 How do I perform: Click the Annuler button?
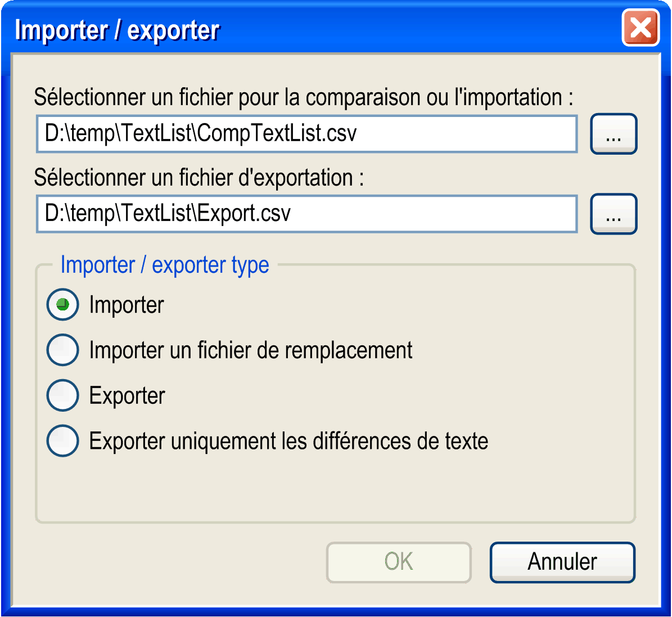(x=562, y=562)
